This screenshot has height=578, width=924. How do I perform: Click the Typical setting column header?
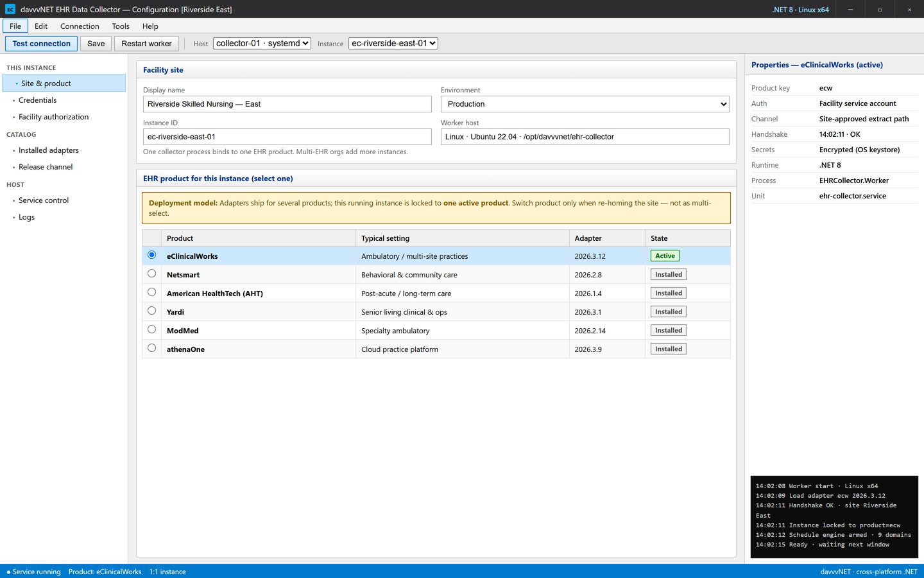click(x=463, y=238)
